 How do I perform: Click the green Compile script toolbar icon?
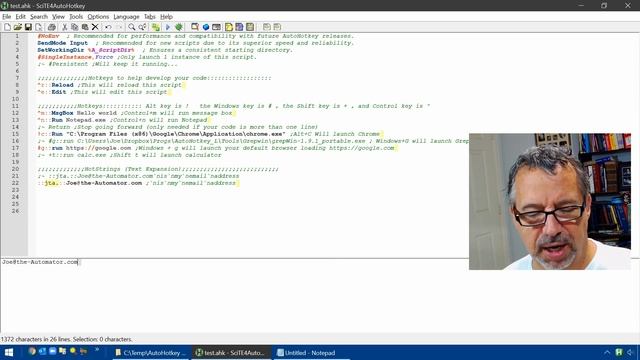[156, 27]
